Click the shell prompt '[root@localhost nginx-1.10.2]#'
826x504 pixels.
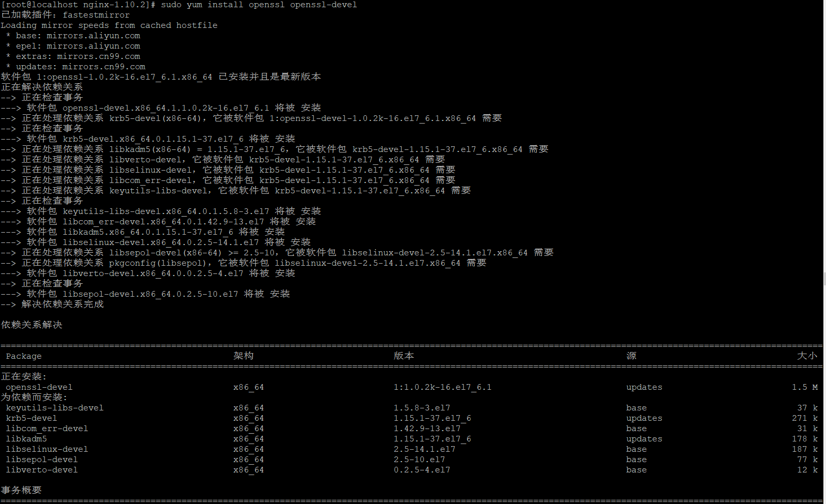(79, 5)
